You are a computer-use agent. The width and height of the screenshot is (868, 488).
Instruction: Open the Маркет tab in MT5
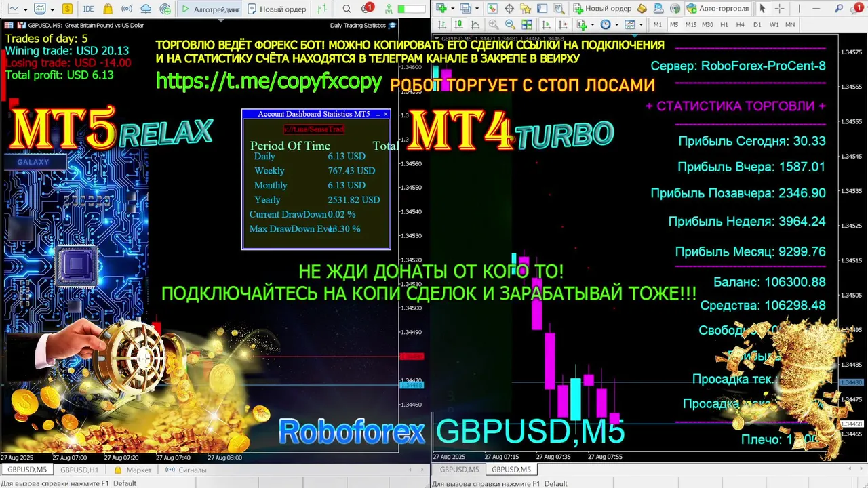(x=134, y=470)
